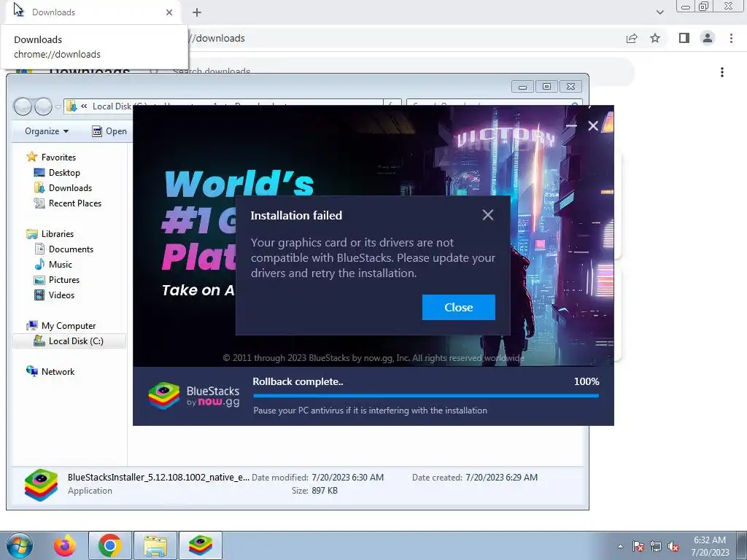This screenshot has width=747, height=560.
Task: Click Open in the Explorer toolbar
Action: (x=109, y=131)
